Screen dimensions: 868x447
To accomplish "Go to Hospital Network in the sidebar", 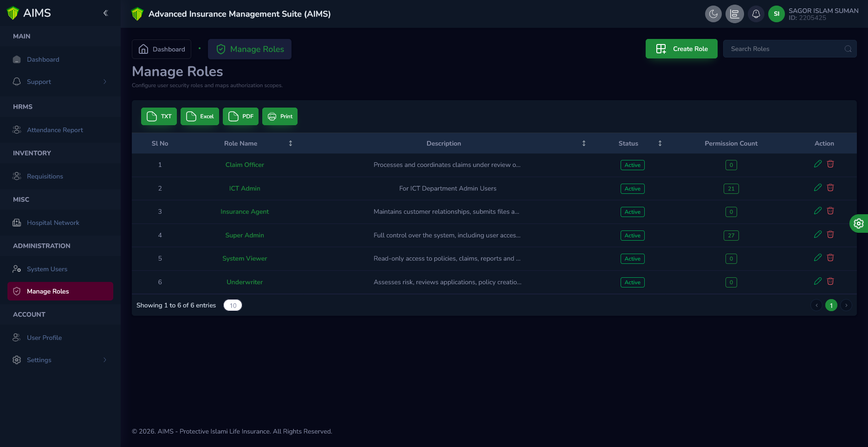I will coord(60,223).
